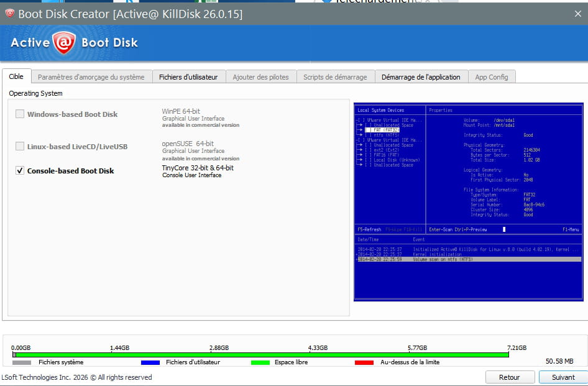The image size is (588, 386).
Task: Uncheck the Console-based Boot Disk option
Action: click(20, 170)
